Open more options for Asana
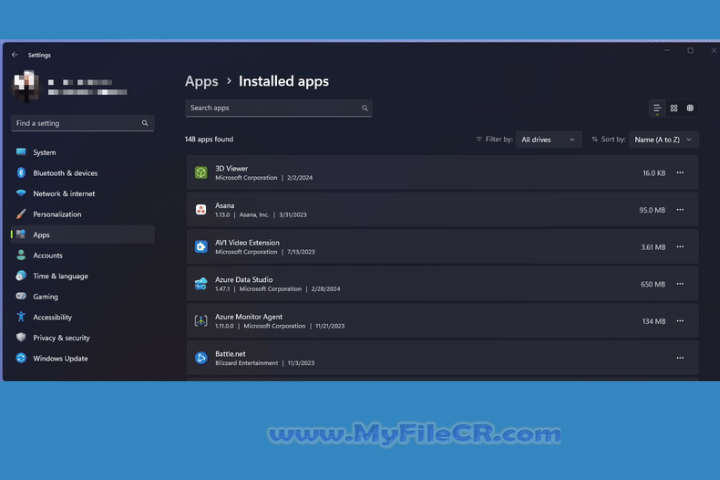 680,210
